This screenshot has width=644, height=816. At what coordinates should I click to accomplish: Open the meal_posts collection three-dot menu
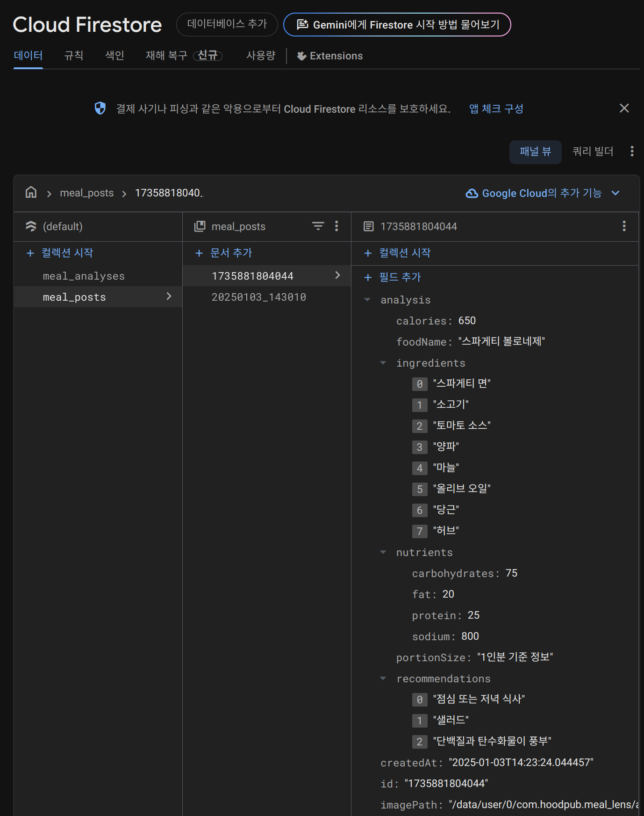336,226
